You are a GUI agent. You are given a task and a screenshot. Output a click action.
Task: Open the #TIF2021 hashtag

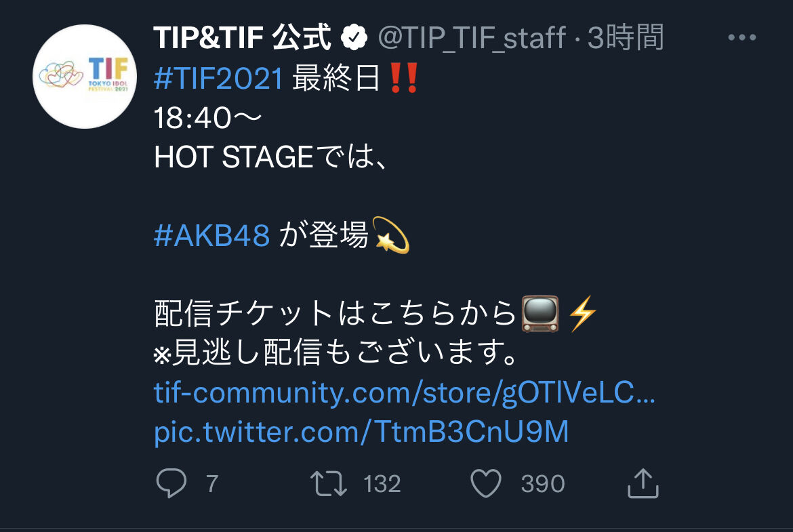[218, 79]
